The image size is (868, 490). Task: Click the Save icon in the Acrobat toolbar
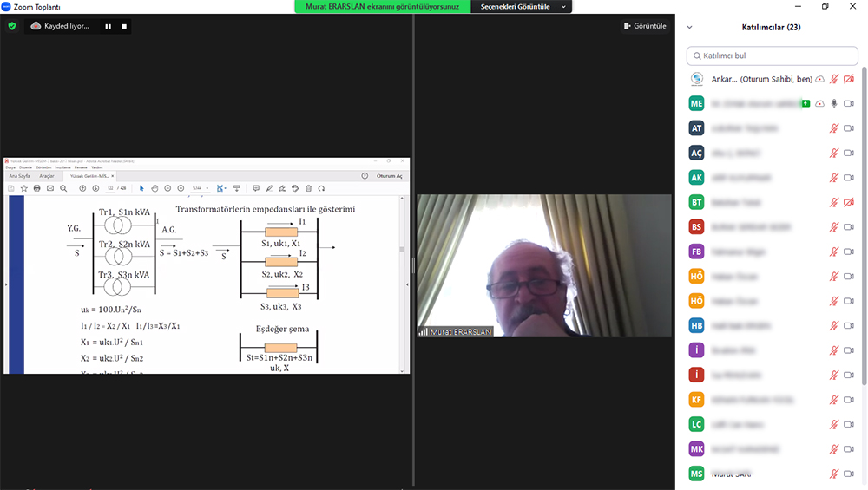pos(11,188)
